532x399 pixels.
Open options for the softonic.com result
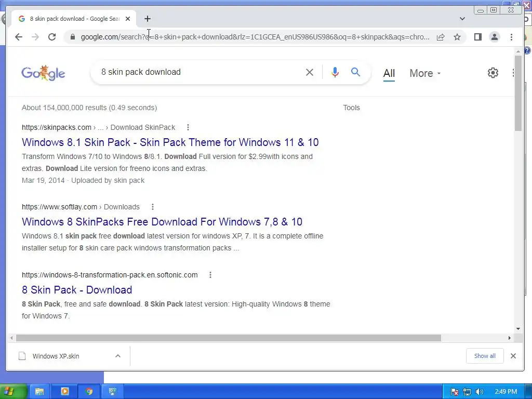(x=210, y=275)
